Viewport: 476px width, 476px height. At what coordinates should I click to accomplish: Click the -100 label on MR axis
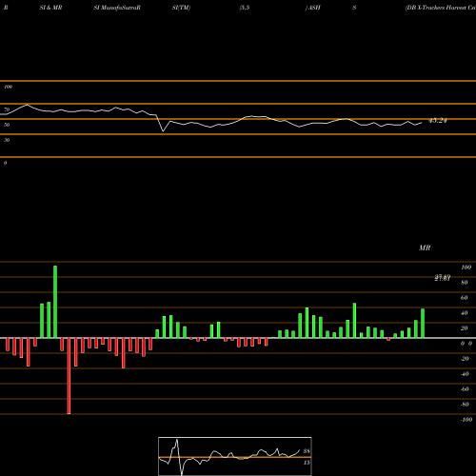tap(466, 420)
